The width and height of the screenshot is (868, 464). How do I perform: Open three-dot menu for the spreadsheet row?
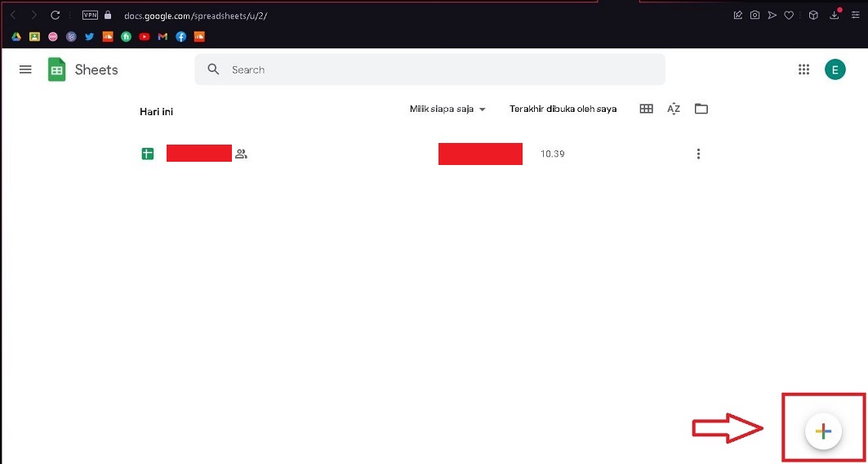click(x=698, y=154)
